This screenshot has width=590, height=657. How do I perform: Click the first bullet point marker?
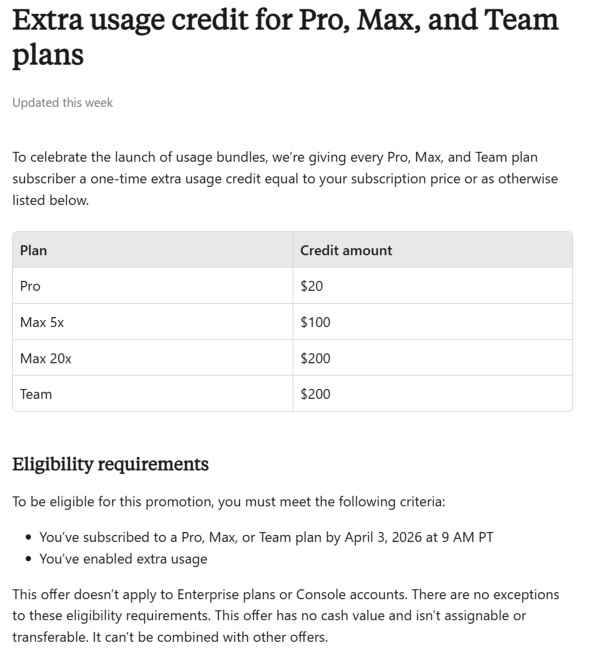(x=28, y=537)
